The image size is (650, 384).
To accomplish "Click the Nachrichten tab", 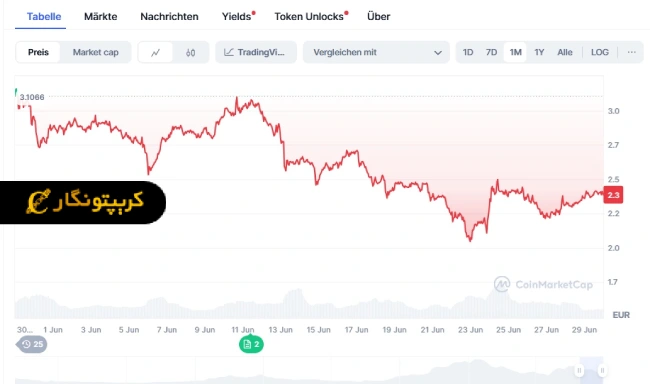I will click(169, 17).
